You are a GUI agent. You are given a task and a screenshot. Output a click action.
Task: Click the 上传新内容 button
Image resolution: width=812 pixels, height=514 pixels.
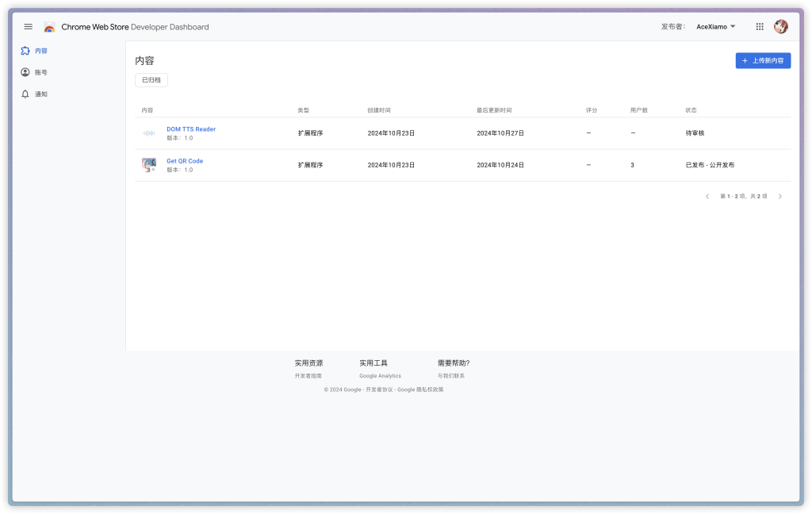pos(763,61)
